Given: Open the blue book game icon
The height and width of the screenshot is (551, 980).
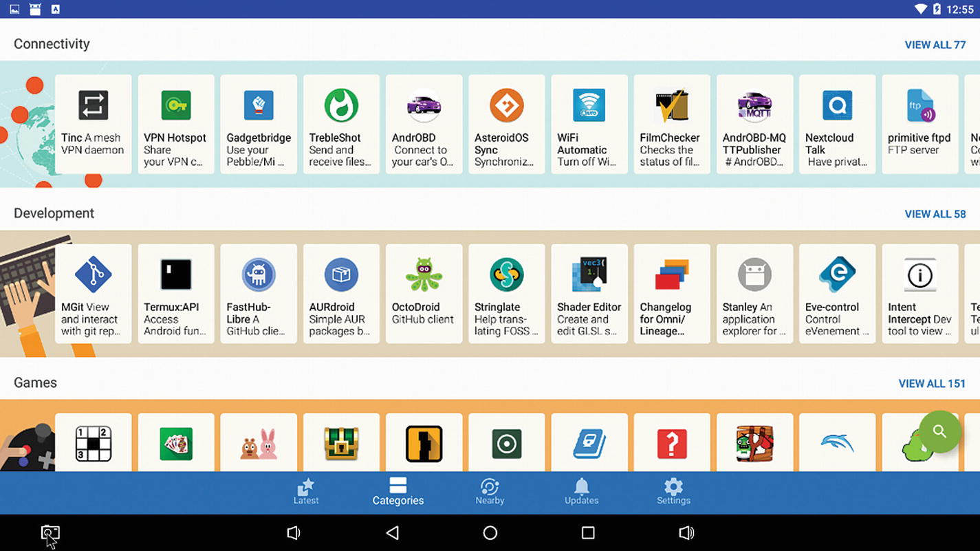Looking at the screenshot, I should pos(589,444).
